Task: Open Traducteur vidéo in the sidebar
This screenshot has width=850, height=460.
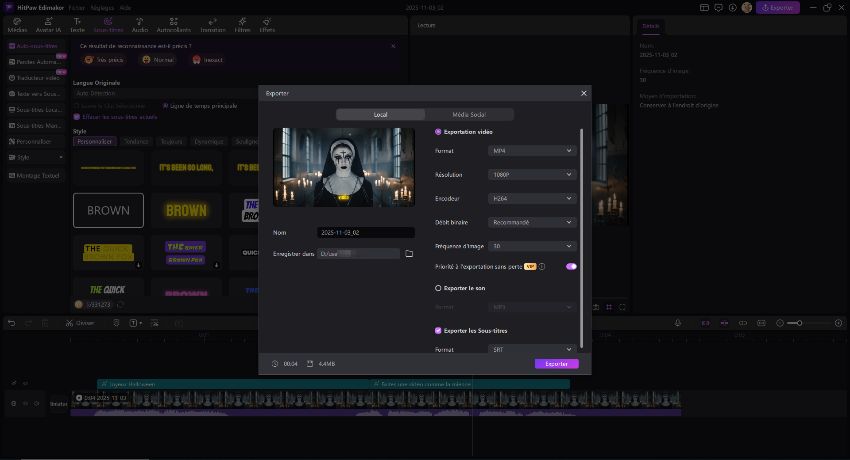Action: tap(36, 78)
